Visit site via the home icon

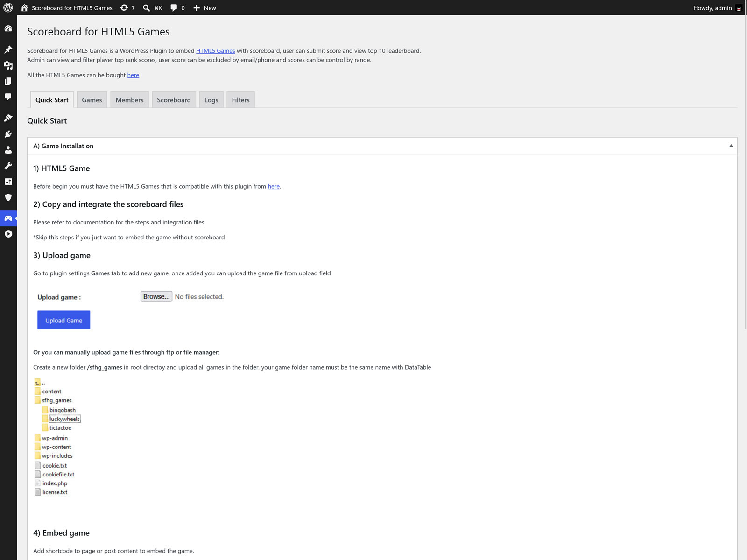(24, 8)
